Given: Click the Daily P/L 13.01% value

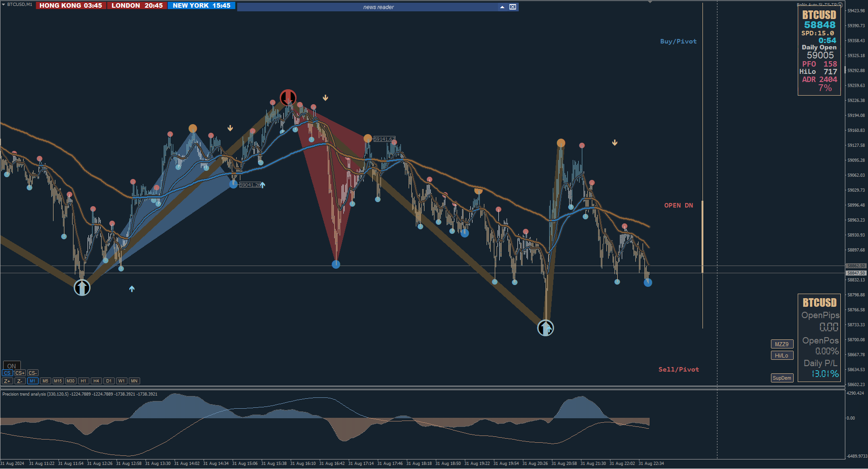Looking at the screenshot, I should tap(825, 374).
